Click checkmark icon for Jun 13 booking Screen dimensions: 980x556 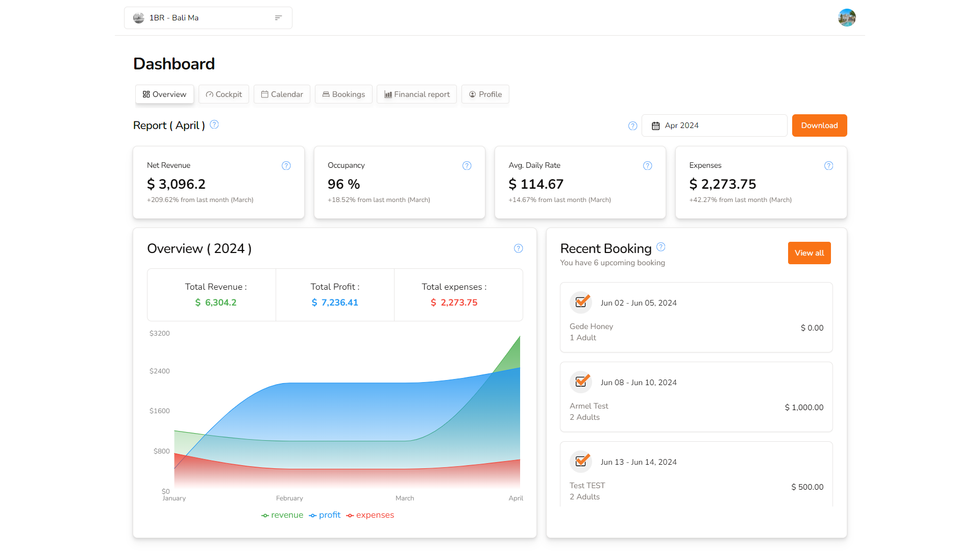pos(581,462)
